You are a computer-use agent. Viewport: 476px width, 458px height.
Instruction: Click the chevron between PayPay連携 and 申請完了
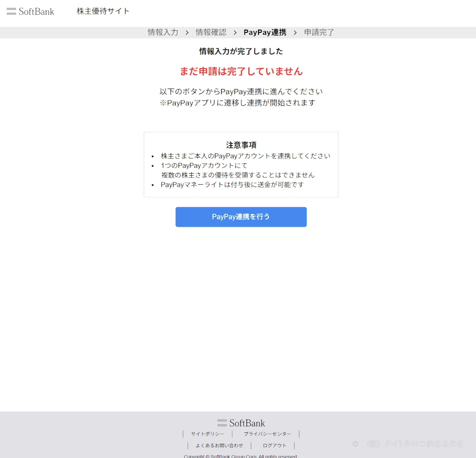click(x=295, y=32)
